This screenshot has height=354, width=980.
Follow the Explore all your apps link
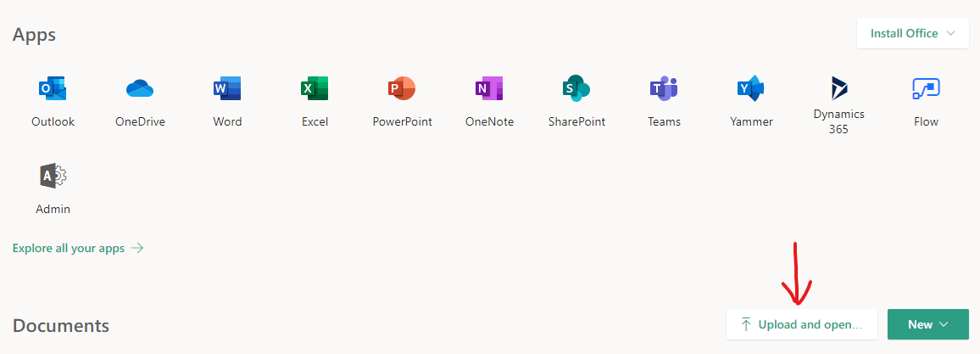[x=78, y=248]
